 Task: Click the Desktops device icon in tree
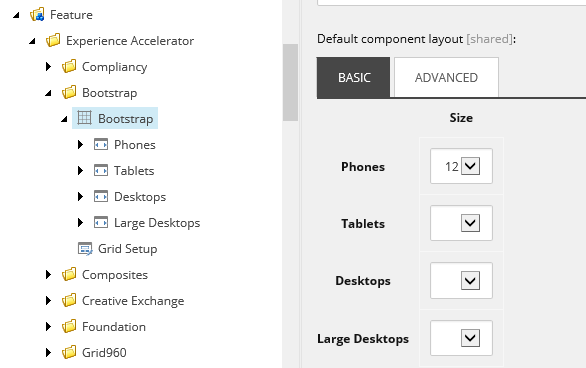coord(101,197)
